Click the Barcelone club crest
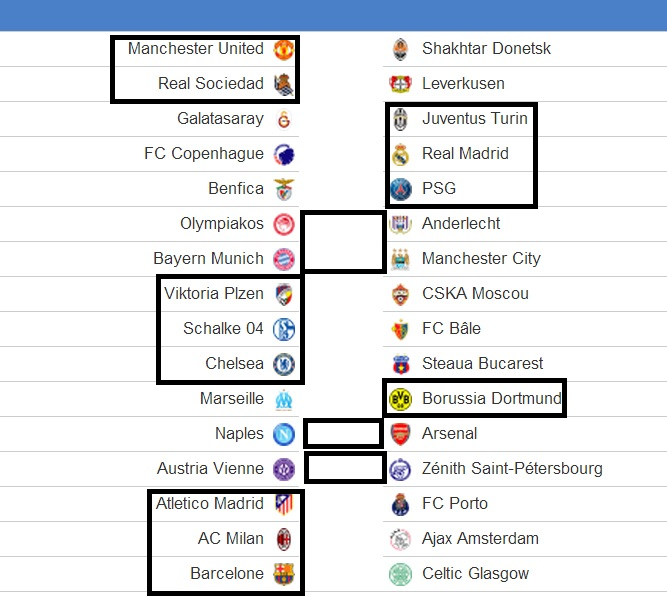Screen dimensions: 667x613 tap(284, 574)
